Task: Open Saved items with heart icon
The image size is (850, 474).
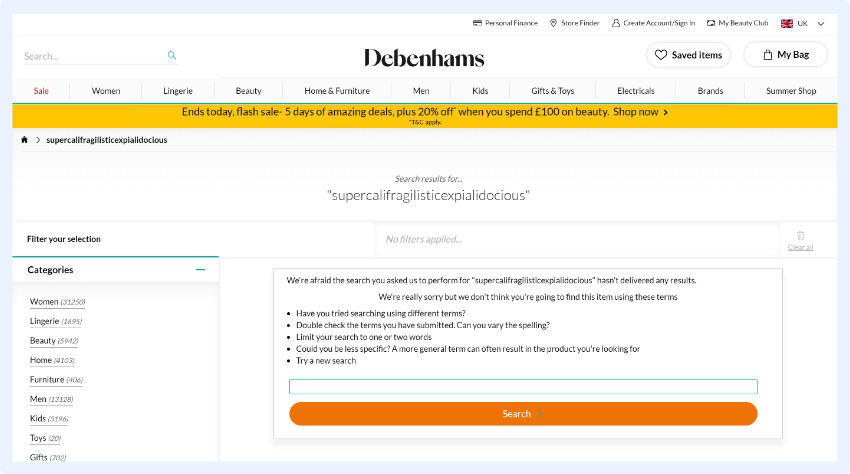Action: 688,55
